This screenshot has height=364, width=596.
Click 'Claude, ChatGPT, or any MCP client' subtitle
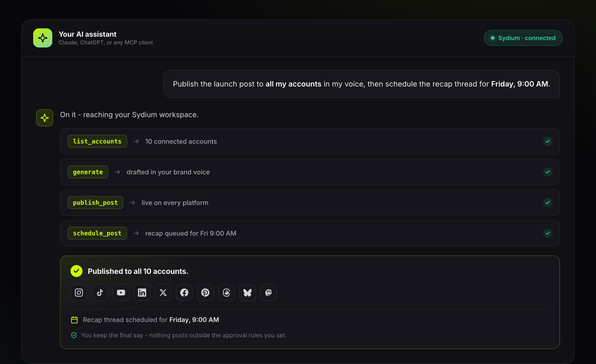coord(106,43)
